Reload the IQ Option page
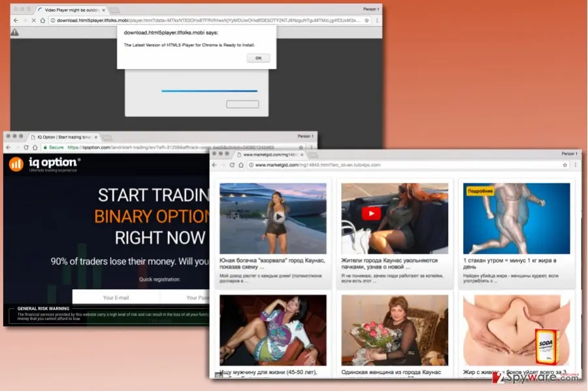 pos(26,148)
